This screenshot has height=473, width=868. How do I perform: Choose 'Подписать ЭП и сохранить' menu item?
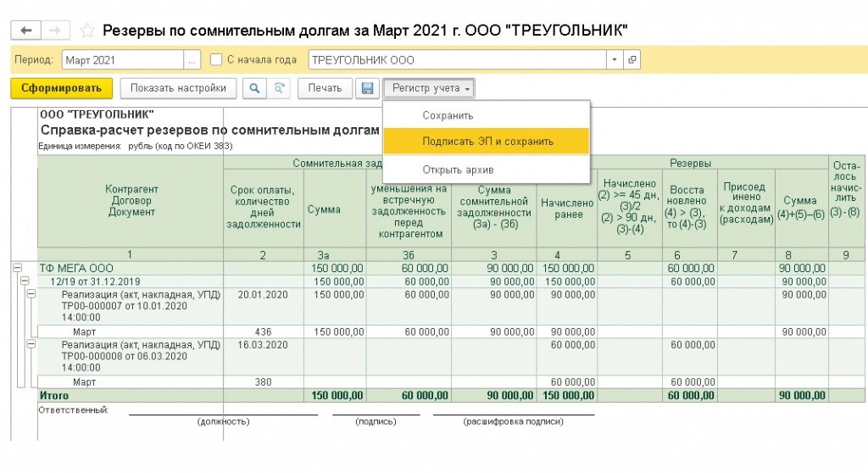[x=487, y=142]
